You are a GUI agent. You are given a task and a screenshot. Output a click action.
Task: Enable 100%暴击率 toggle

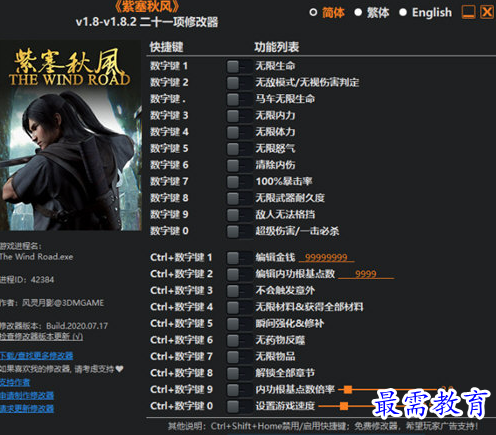[239, 182]
